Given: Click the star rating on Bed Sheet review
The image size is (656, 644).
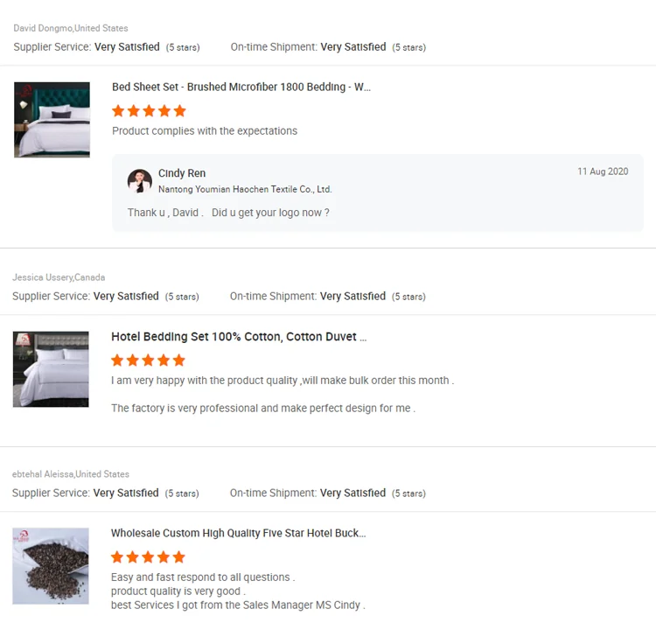Looking at the screenshot, I should (x=149, y=111).
